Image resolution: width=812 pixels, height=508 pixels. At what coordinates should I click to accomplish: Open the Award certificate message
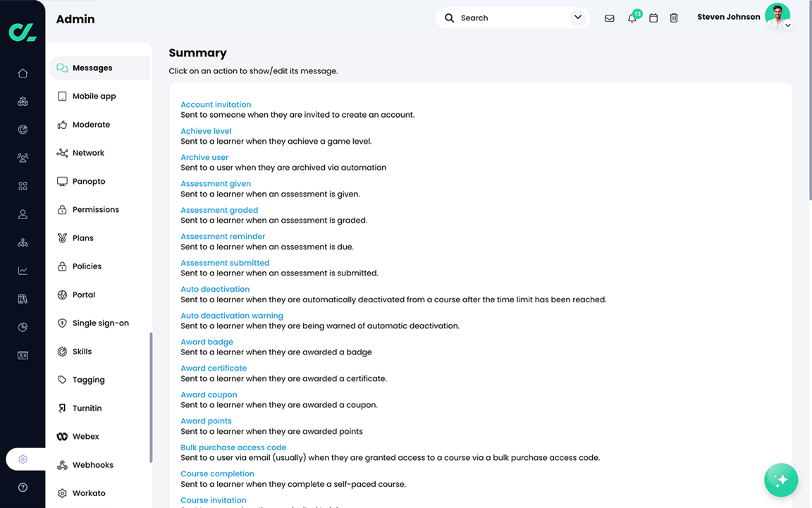tap(214, 368)
